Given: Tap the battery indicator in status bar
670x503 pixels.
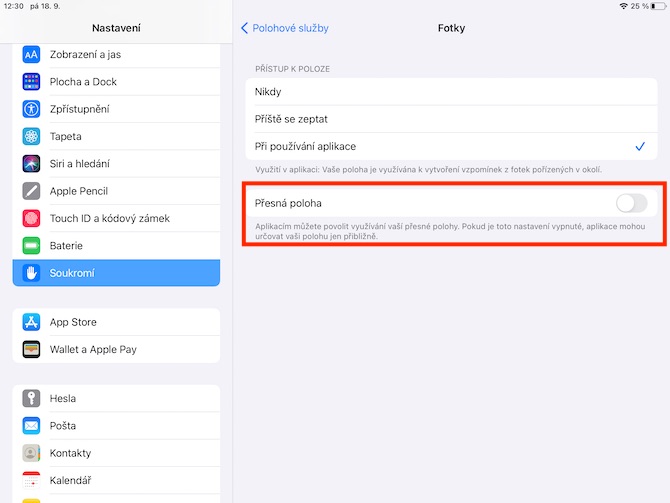Looking at the screenshot, I should point(658,6).
